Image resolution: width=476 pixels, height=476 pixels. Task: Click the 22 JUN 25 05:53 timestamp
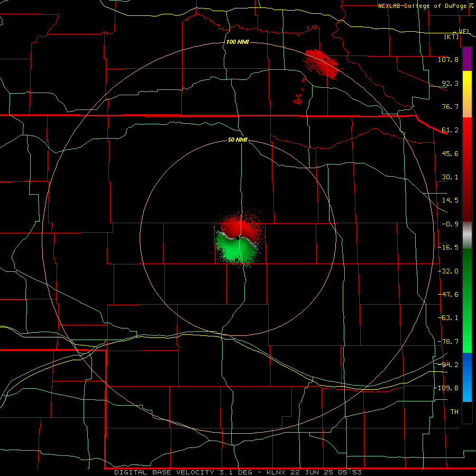point(326,472)
